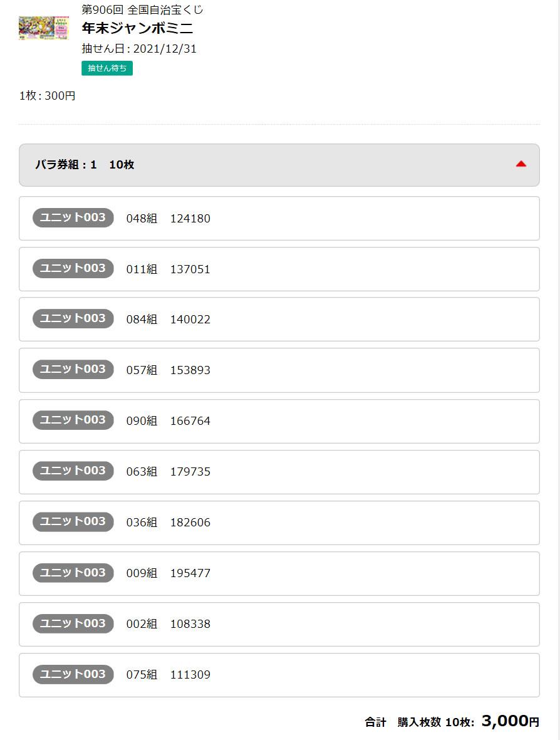Click the 年末ジャンボミニ lottery thumbnail image
Image resolution: width=560 pixels, height=740 pixels.
44,28
